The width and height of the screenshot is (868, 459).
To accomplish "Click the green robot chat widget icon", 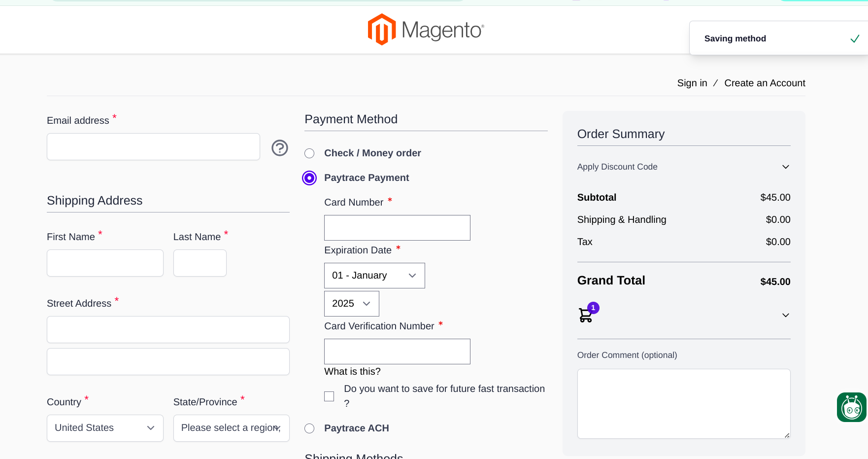I will (x=851, y=407).
